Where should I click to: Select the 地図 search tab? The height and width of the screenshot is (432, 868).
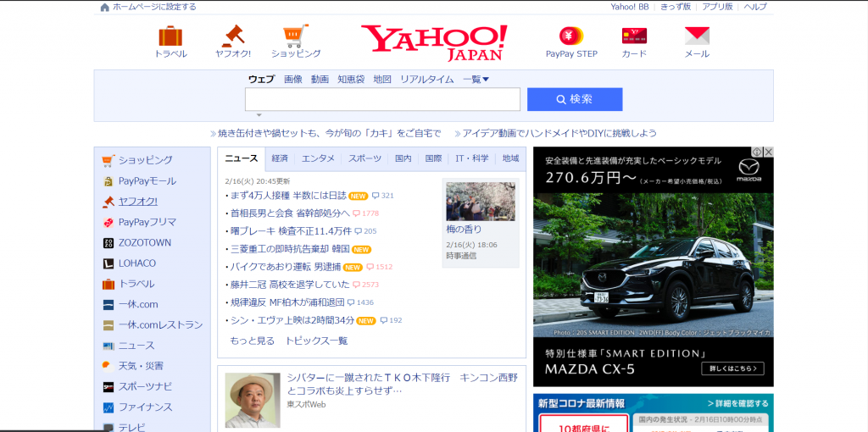point(382,79)
